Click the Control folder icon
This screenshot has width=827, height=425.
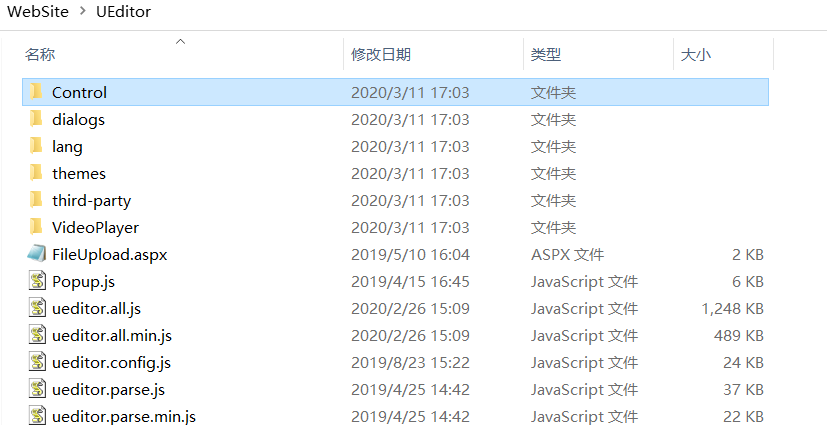[37, 92]
